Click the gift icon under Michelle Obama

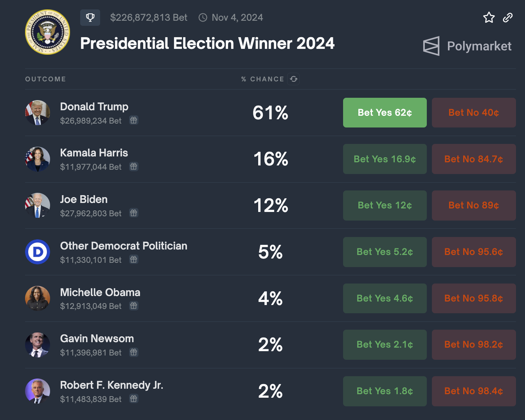coord(134,306)
